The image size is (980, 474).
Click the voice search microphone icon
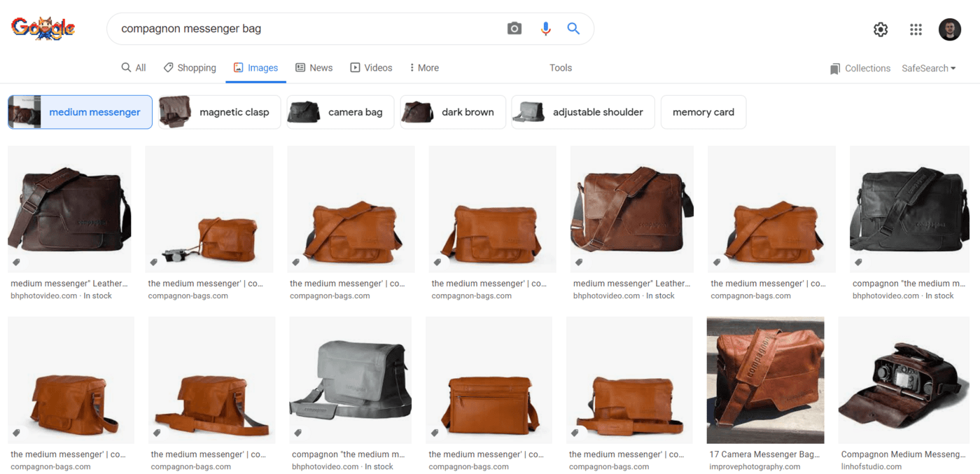[x=545, y=29]
